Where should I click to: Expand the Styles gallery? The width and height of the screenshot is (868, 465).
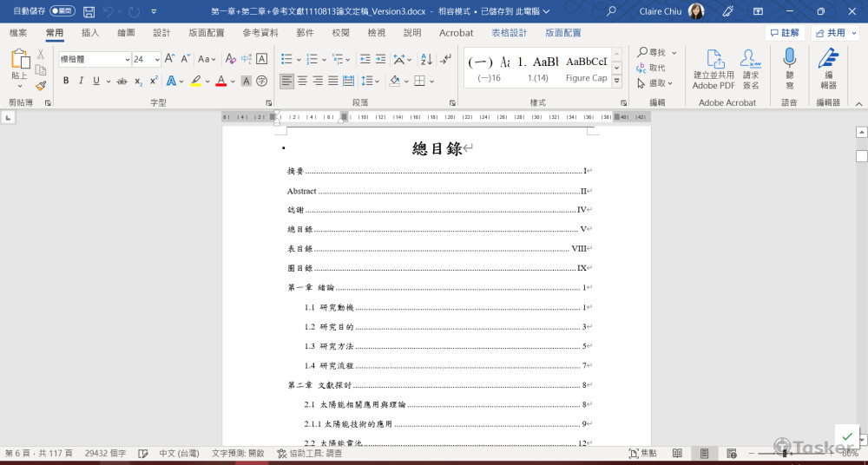pos(616,82)
